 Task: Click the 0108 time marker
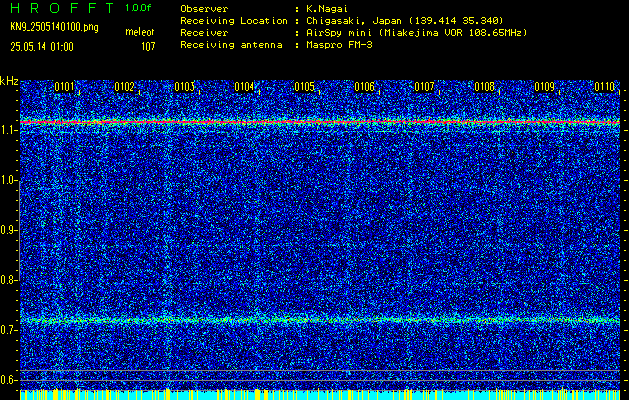click(485, 87)
